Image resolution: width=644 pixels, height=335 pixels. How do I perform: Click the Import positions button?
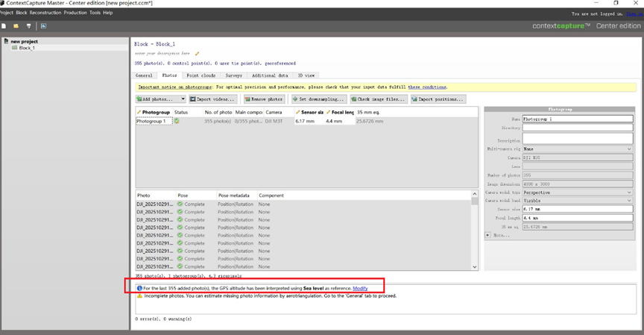click(438, 99)
